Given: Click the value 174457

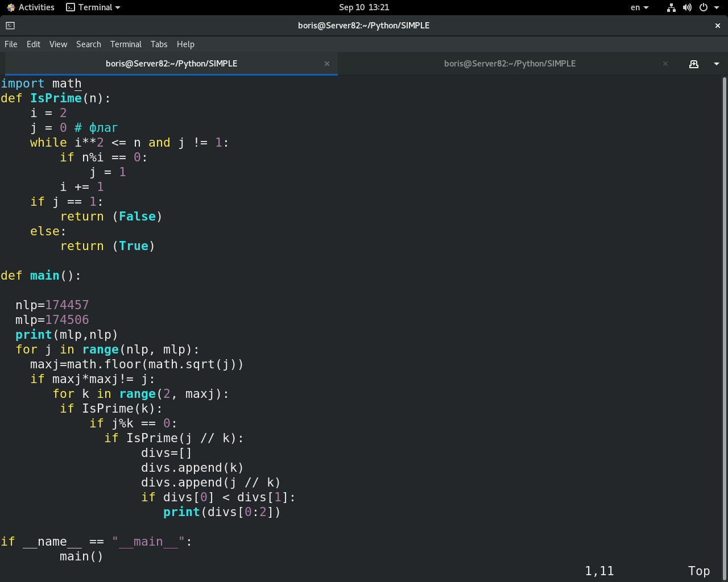Looking at the screenshot, I should (67, 305).
